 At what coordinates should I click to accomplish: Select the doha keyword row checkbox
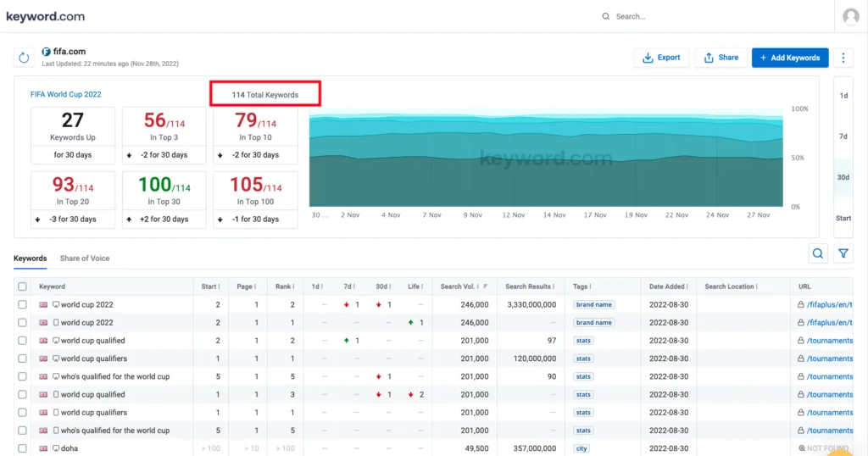coord(23,448)
